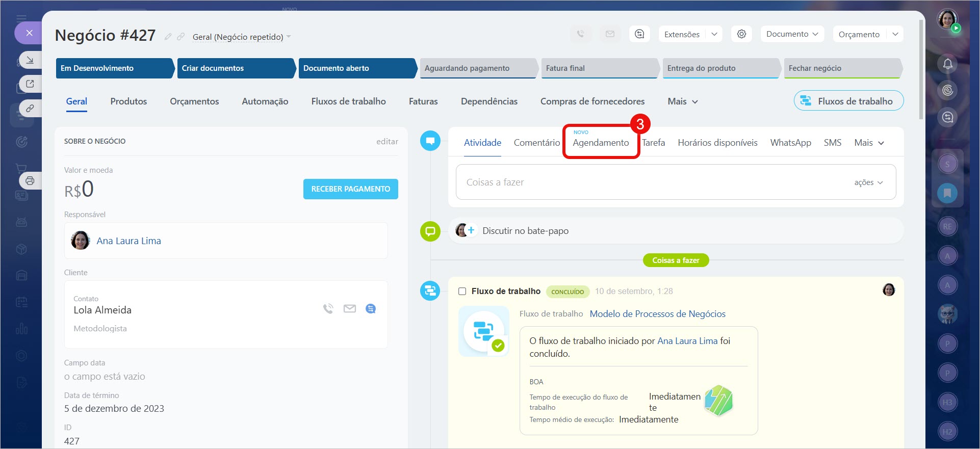Click the notification bell in right sidebar
This screenshot has width=980, height=449.
pyautogui.click(x=947, y=64)
